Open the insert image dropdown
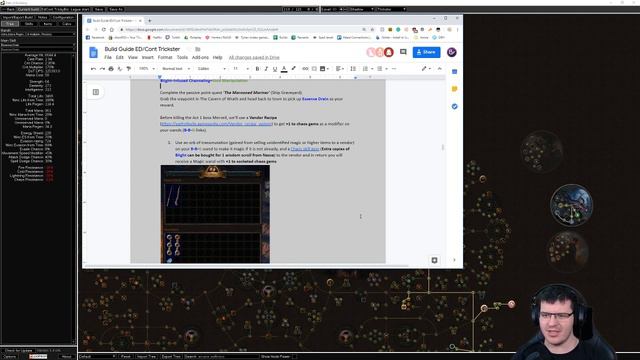The image size is (640, 360). (x=324, y=69)
